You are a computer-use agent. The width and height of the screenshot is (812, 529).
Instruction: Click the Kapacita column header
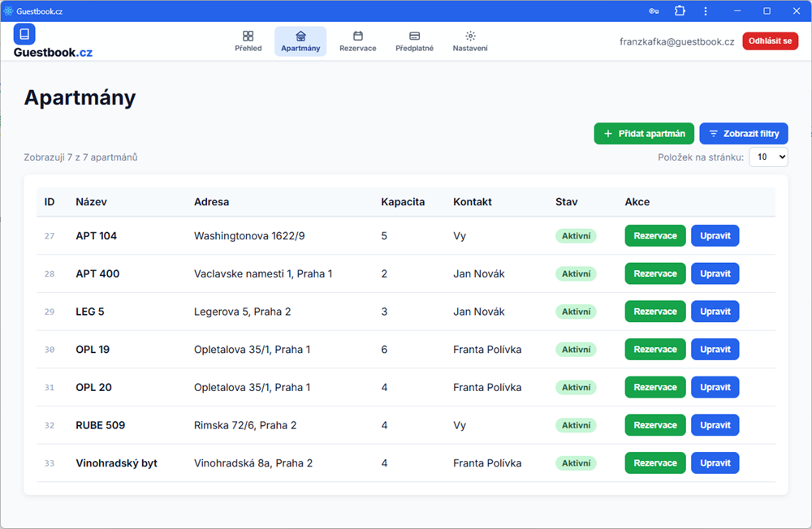pos(403,202)
